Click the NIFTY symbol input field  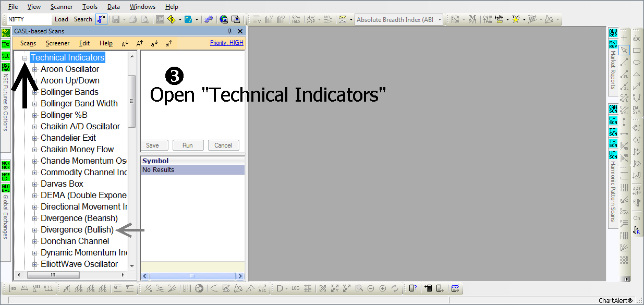[x=30, y=19]
